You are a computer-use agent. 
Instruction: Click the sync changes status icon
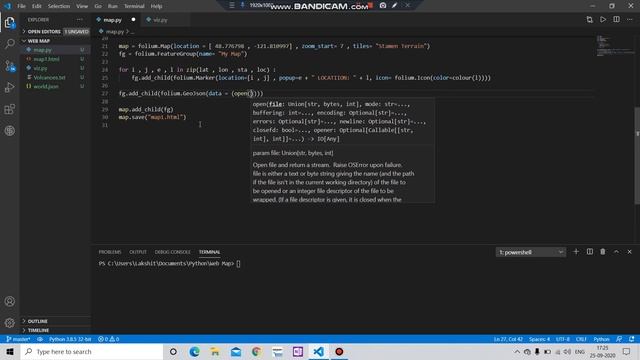point(40,339)
